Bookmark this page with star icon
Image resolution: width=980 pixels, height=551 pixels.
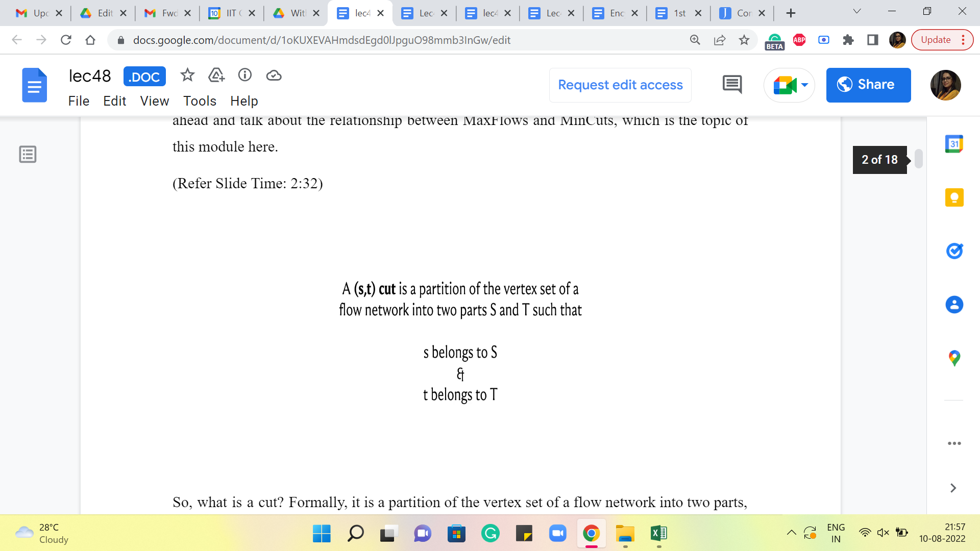pyautogui.click(x=744, y=40)
